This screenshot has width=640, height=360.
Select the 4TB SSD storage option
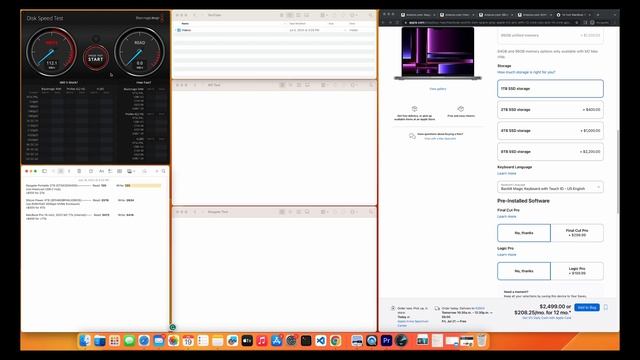(x=550, y=131)
